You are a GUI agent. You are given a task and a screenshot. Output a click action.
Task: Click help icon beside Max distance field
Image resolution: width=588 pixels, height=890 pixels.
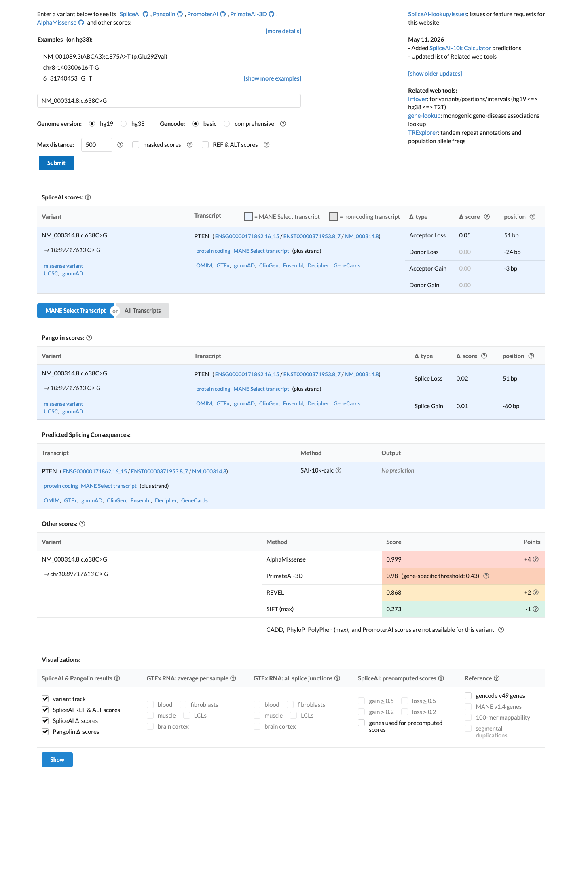[120, 145]
